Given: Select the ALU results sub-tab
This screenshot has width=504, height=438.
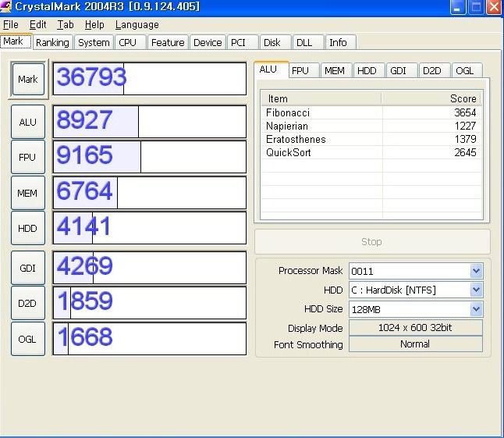Looking at the screenshot, I should 271,69.
